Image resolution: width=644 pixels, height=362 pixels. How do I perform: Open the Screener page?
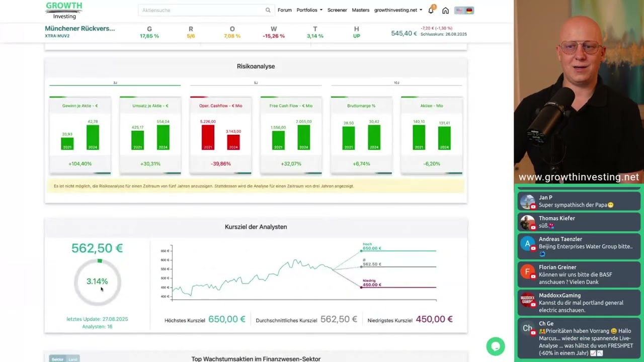pyautogui.click(x=337, y=10)
